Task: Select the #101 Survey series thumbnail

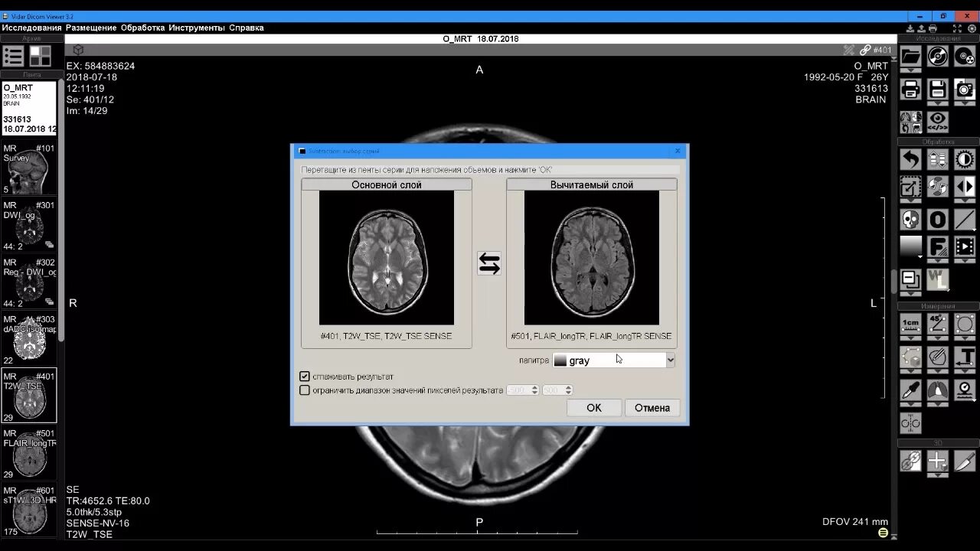Action: pyautogui.click(x=29, y=168)
